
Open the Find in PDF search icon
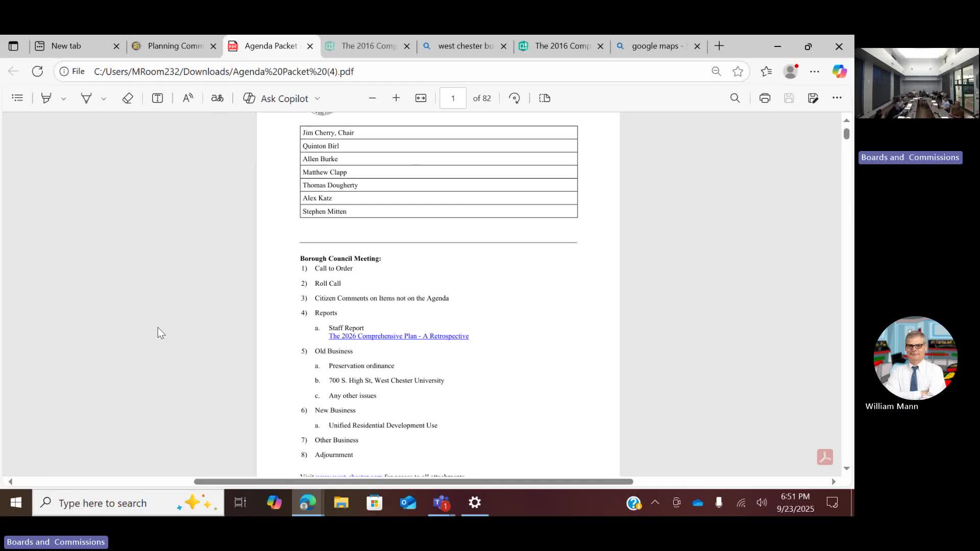click(x=735, y=98)
